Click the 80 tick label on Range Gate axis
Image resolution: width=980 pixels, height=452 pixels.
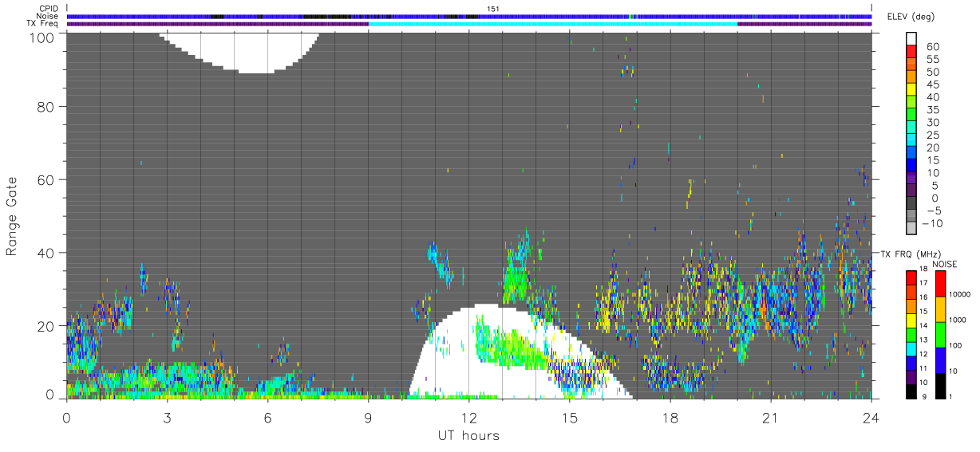click(x=46, y=107)
